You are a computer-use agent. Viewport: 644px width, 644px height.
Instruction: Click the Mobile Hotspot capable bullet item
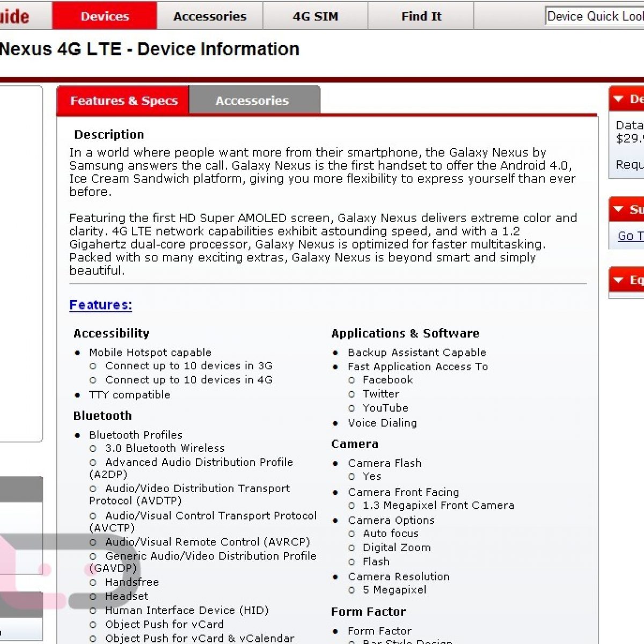click(150, 353)
